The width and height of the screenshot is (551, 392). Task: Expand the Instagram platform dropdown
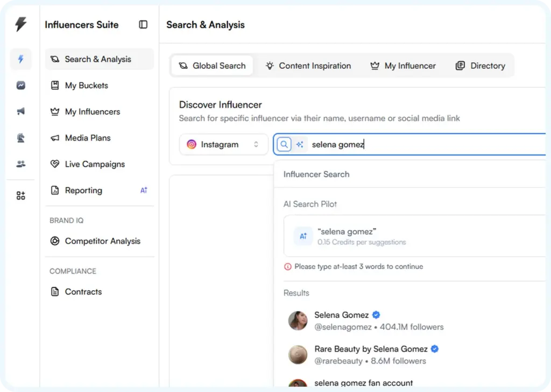point(223,144)
